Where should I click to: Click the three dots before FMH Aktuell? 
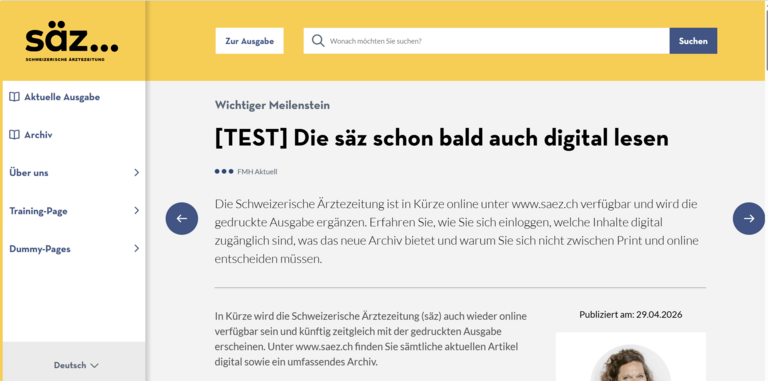[x=224, y=171]
